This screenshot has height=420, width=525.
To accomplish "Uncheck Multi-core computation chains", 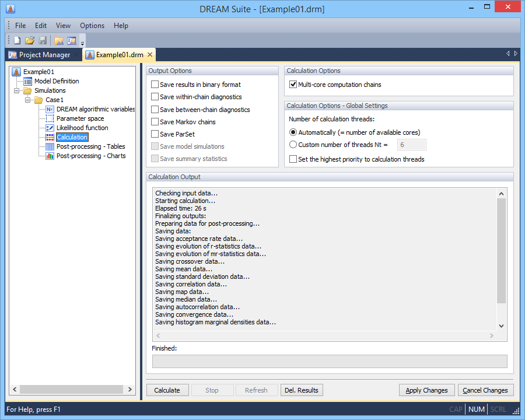I will tap(293, 85).
